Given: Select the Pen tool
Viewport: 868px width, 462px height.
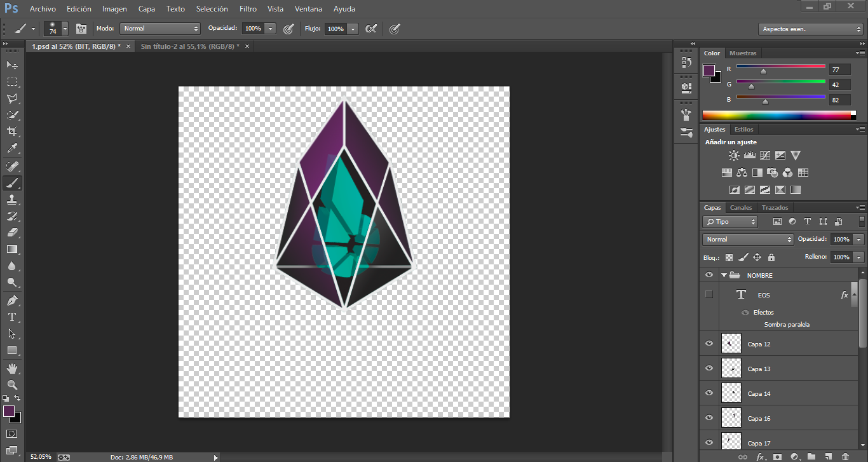Looking at the screenshot, I should tap(12, 301).
